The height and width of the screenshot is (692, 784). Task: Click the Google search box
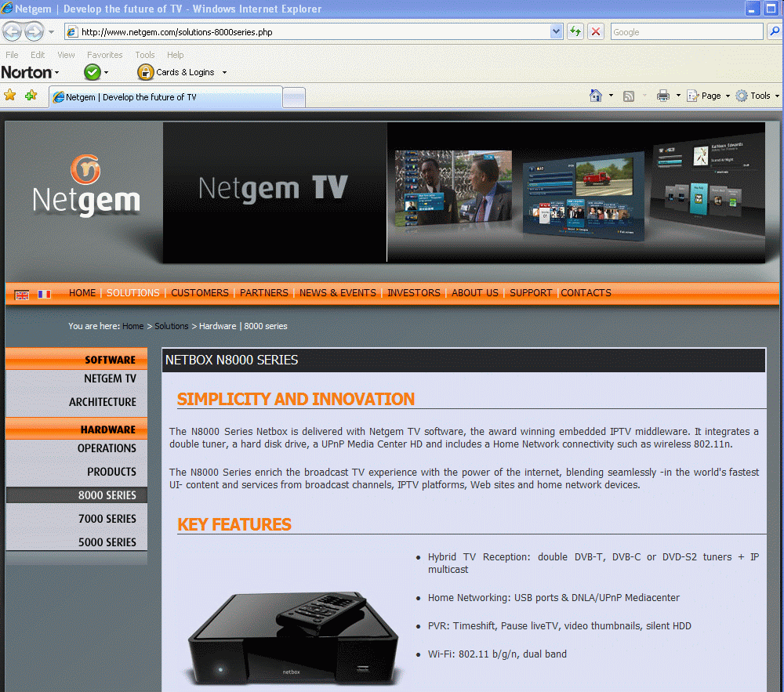click(x=687, y=32)
